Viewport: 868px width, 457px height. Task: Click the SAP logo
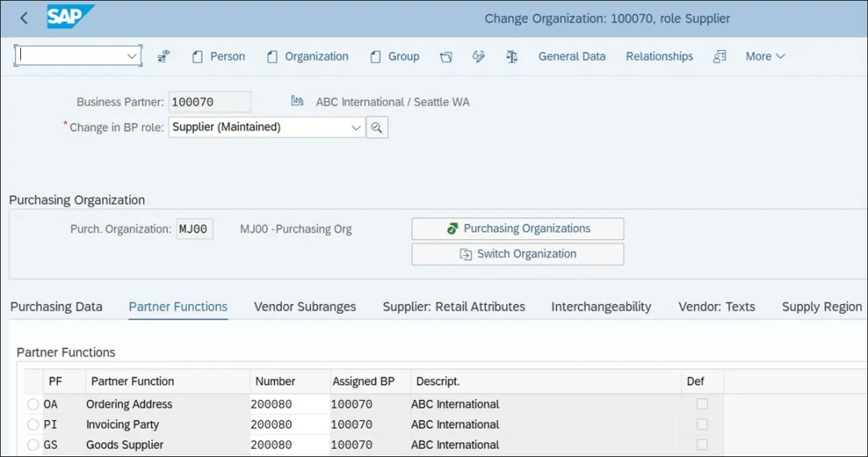coord(70,17)
